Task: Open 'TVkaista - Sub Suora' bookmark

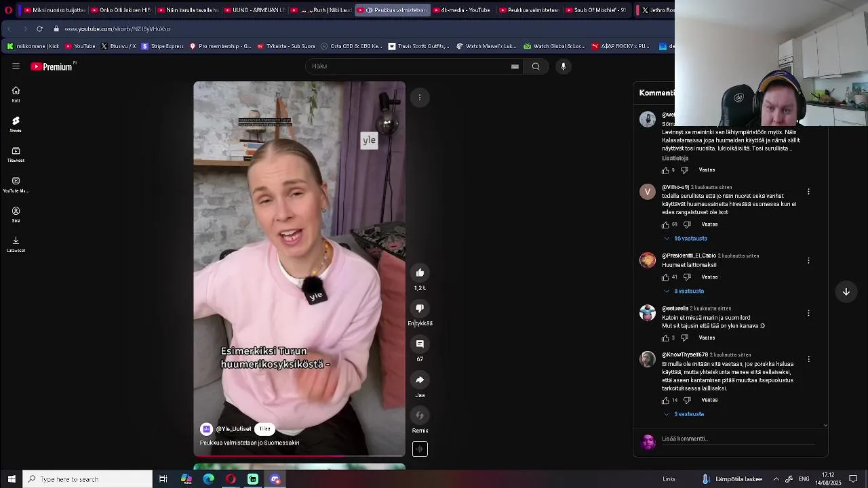Action: 286,46
